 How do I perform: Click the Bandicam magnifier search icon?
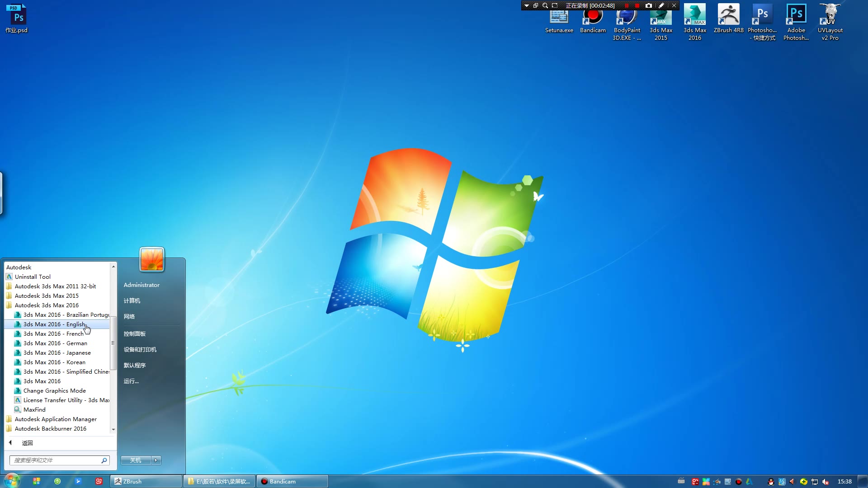[x=545, y=6]
